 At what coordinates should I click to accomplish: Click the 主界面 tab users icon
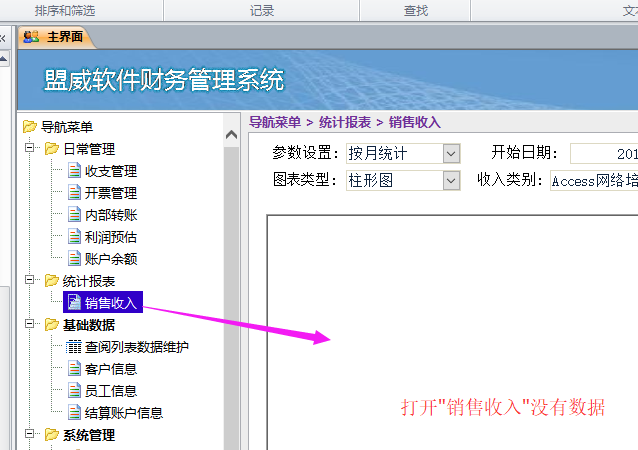point(31,37)
